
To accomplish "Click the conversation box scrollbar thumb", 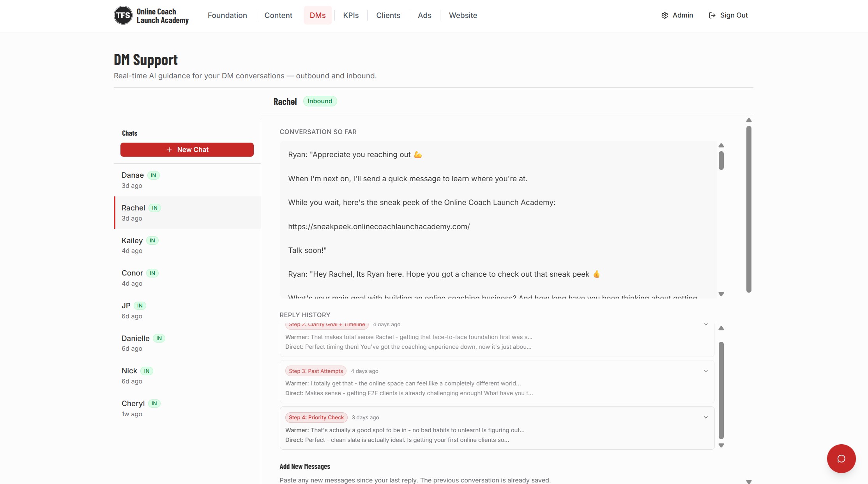I will pos(721,161).
